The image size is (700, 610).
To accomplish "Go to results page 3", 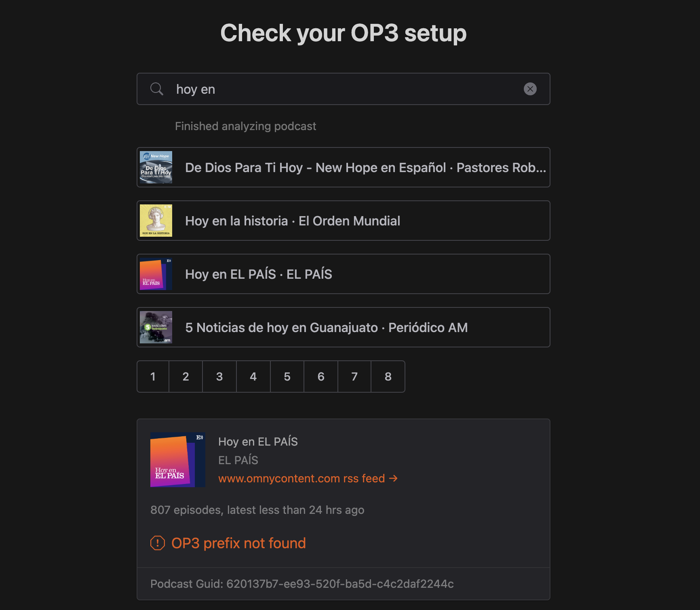I will [219, 377].
